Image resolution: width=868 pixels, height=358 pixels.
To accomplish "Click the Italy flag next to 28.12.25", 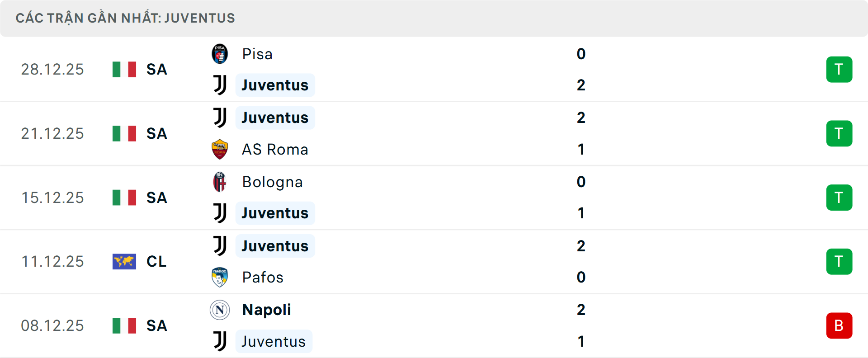I will coord(124,69).
